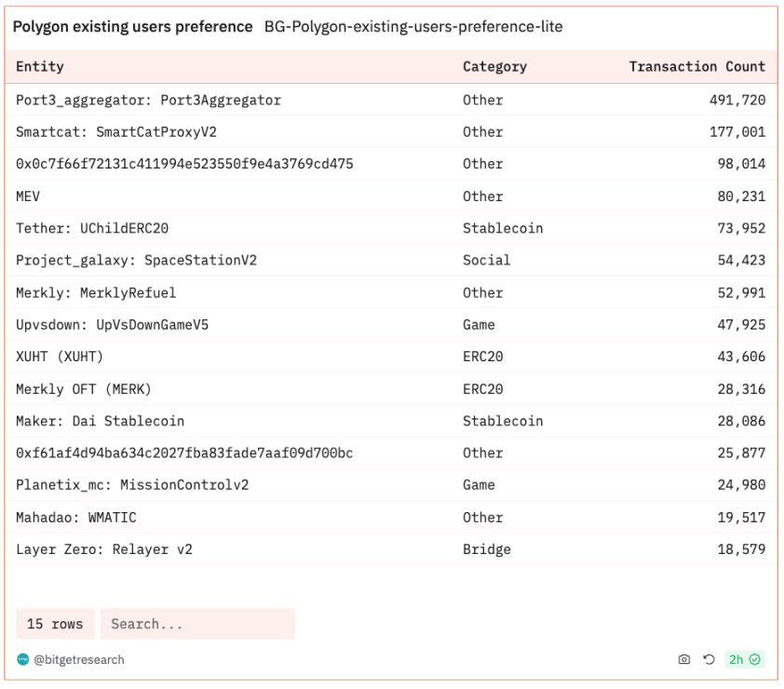Viewport: 784px width, 689px height.
Task: Click the 491,720 transaction count value
Action: tap(737, 100)
